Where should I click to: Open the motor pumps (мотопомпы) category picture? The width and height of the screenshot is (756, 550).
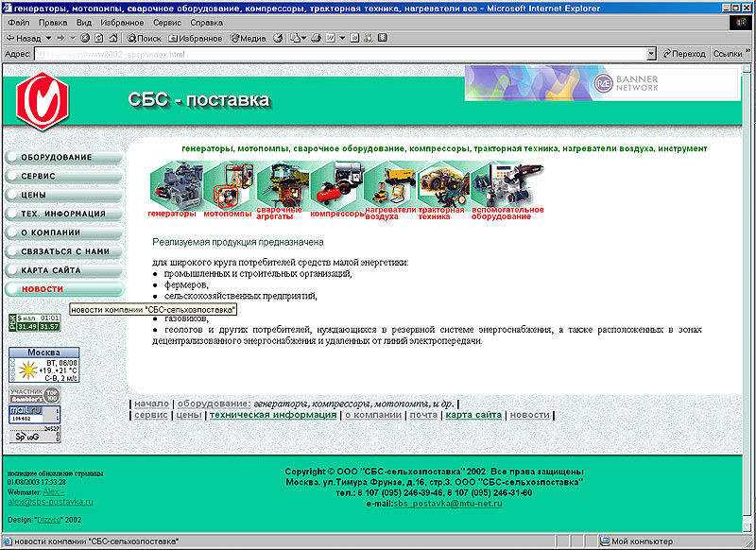[x=228, y=184]
